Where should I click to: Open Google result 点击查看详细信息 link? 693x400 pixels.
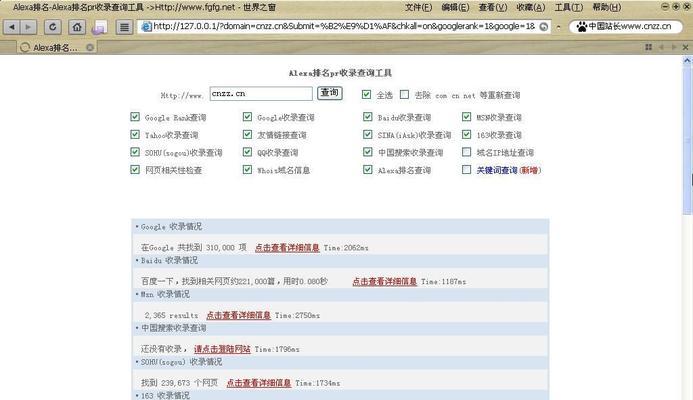pyautogui.click(x=287, y=248)
